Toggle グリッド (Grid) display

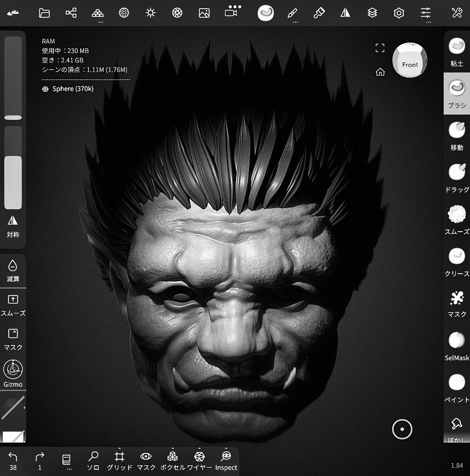119,461
